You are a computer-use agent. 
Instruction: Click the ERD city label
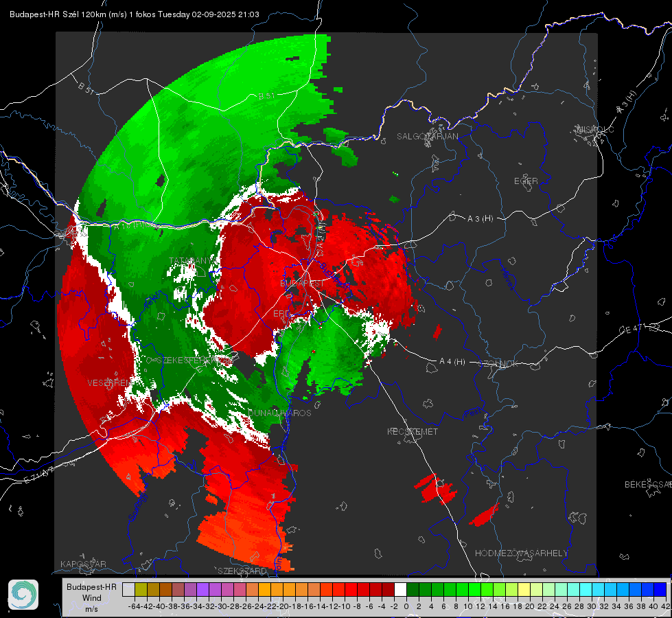[x=281, y=314]
